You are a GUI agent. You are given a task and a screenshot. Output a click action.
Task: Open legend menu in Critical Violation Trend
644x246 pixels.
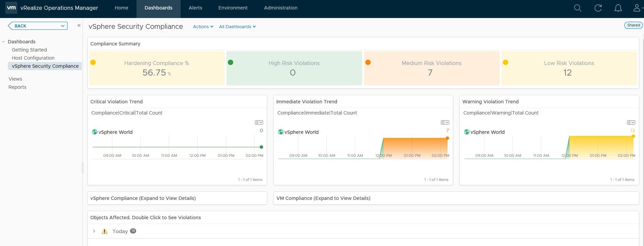(259, 122)
